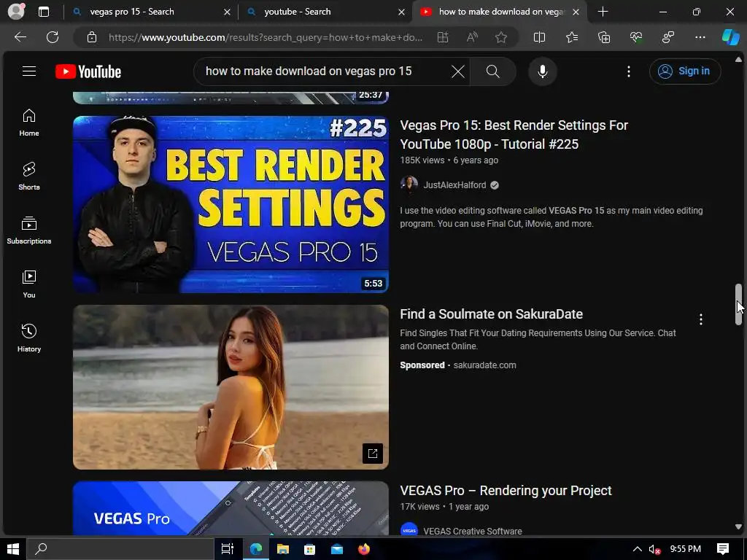Open the Windows taskbar search box
Image resolution: width=747 pixels, height=560 pixels.
coord(120,549)
